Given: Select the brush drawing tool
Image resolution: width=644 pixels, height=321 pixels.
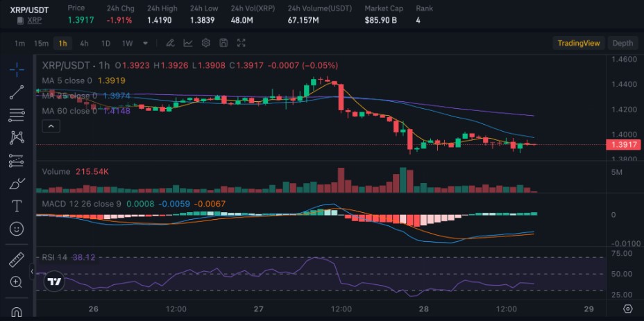Looking at the screenshot, I should click(x=17, y=184).
